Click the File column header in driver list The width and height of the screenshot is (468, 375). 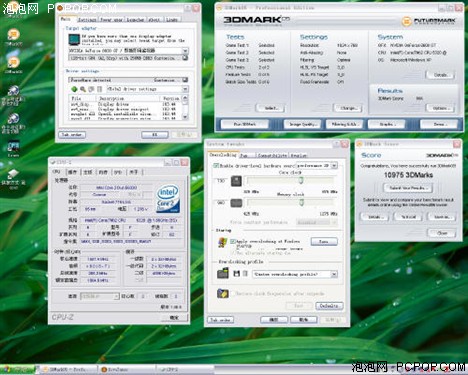click(x=83, y=99)
